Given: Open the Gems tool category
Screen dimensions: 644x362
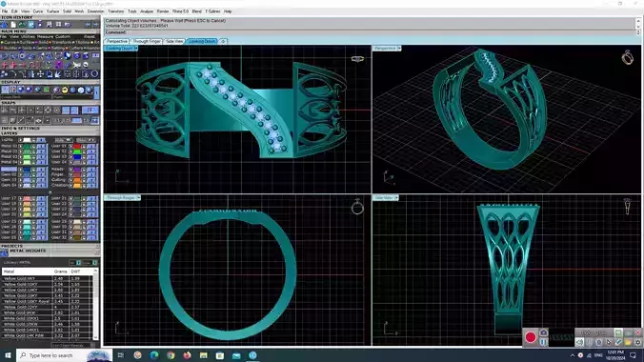Looking at the screenshot, I should click(x=40, y=48).
